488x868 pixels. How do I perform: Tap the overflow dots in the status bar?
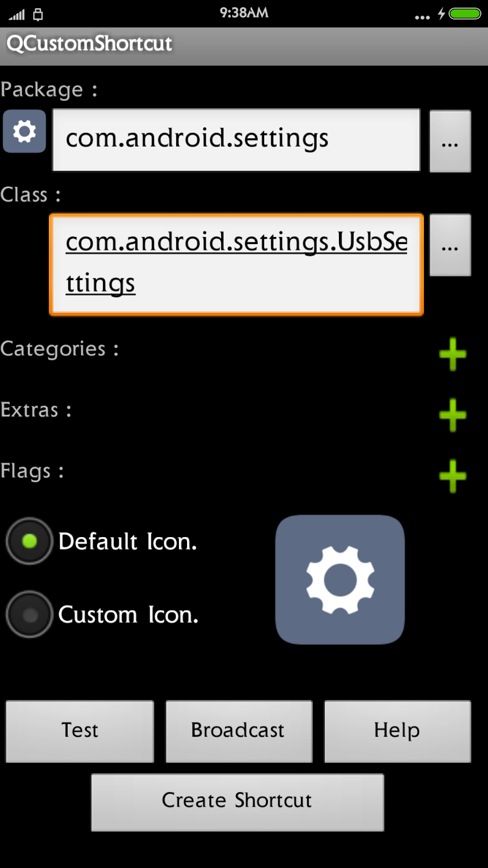[422, 16]
